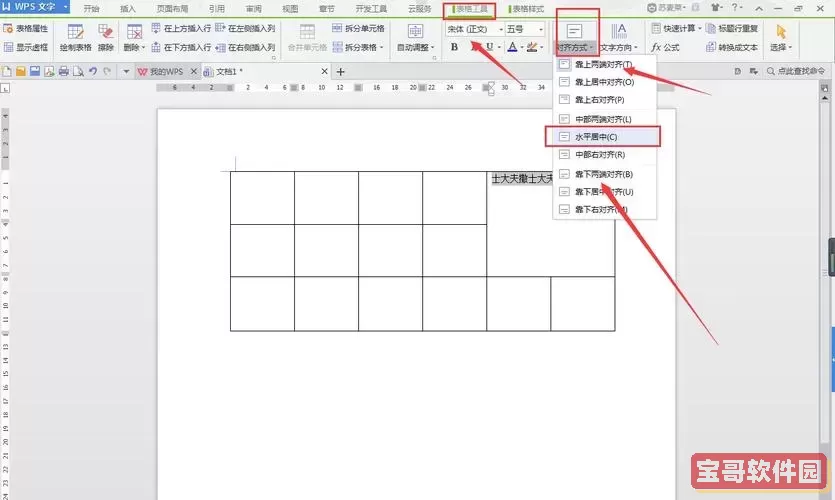Image resolution: width=835 pixels, height=500 pixels.
Task: Click 转换成文本 convert to text
Action: pos(732,47)
